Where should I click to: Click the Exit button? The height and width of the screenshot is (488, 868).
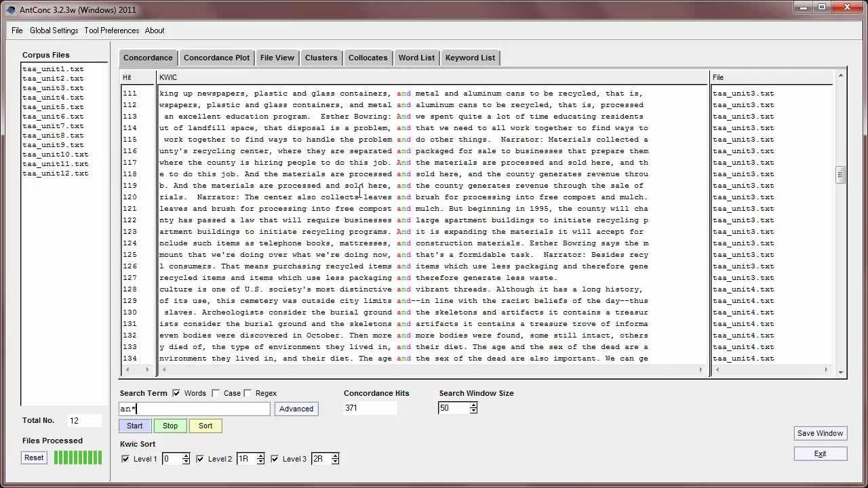click(820, 453)
